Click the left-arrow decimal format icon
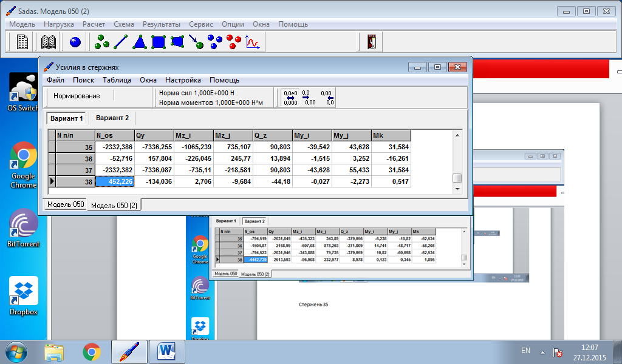622x364 pixels. point(327,98)
